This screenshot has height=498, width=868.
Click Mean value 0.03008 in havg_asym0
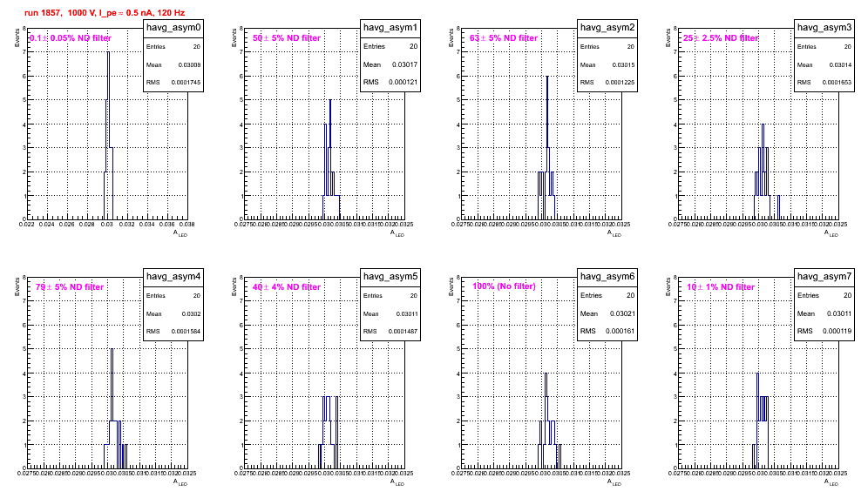(x=189, y=64)
